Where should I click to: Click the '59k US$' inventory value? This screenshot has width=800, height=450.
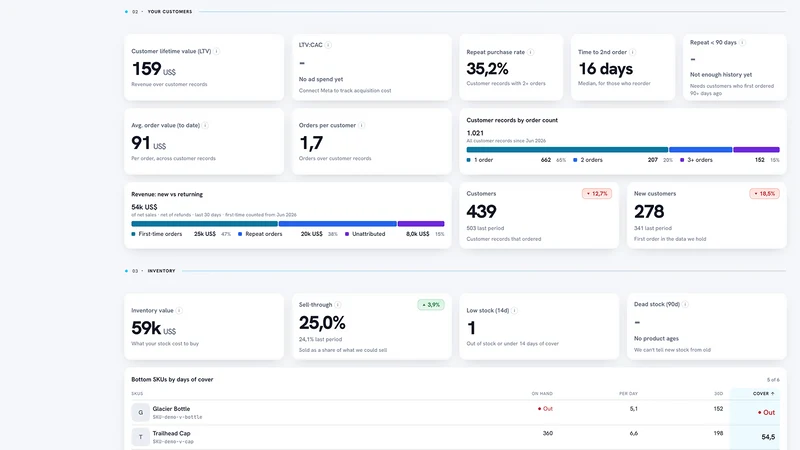154,328
